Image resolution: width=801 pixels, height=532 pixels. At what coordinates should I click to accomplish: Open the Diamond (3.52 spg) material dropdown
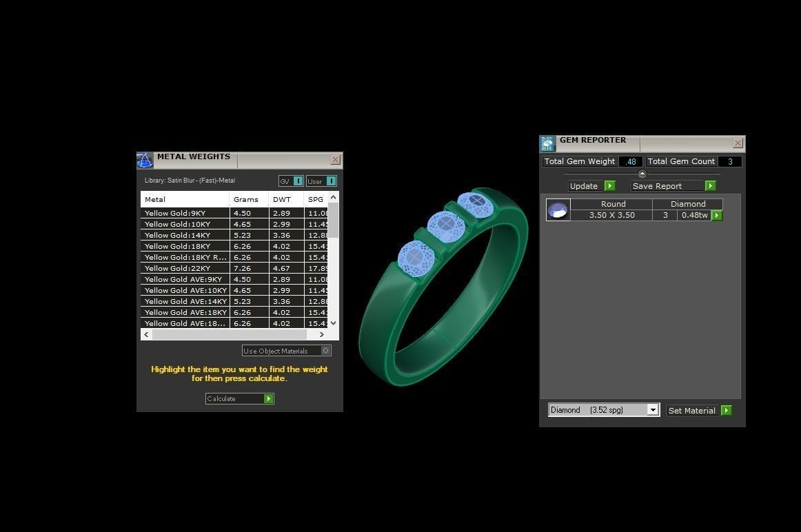point(652,410)
